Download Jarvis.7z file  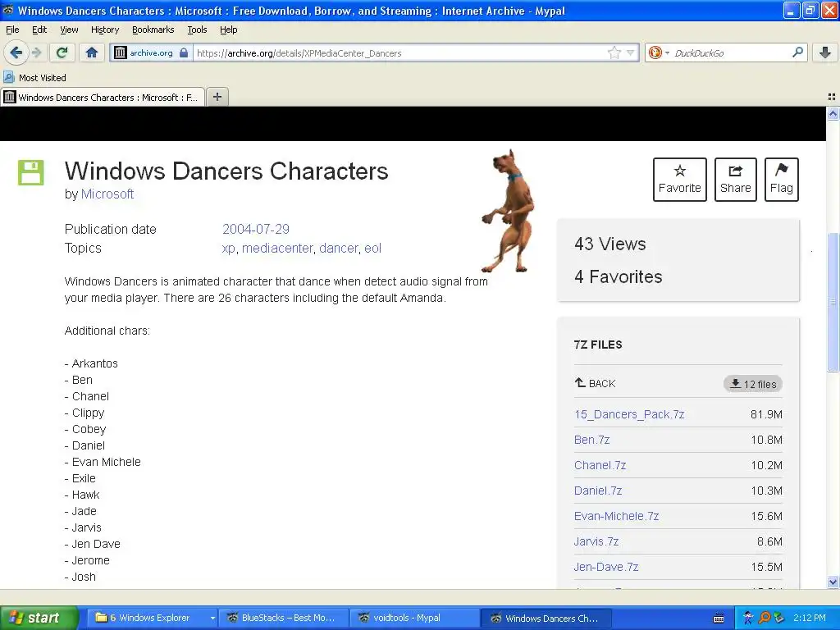(596, 541)
